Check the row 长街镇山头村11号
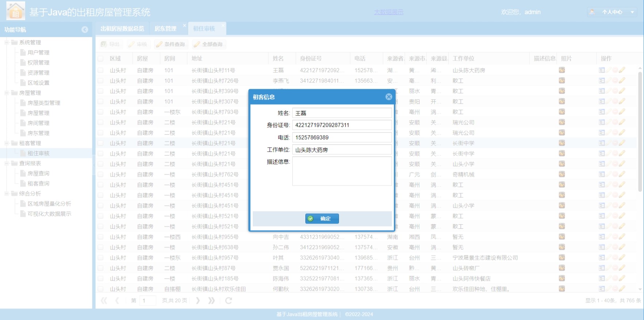Viewport: 644px width, 320px height. pos(100,70)
